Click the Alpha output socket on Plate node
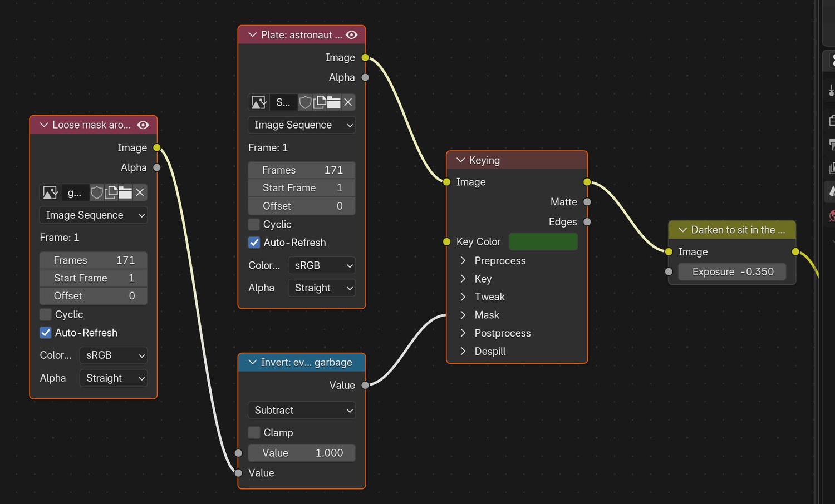Image resolution: width=835 pixels, height=504 pixels. [x=365, y=77]
